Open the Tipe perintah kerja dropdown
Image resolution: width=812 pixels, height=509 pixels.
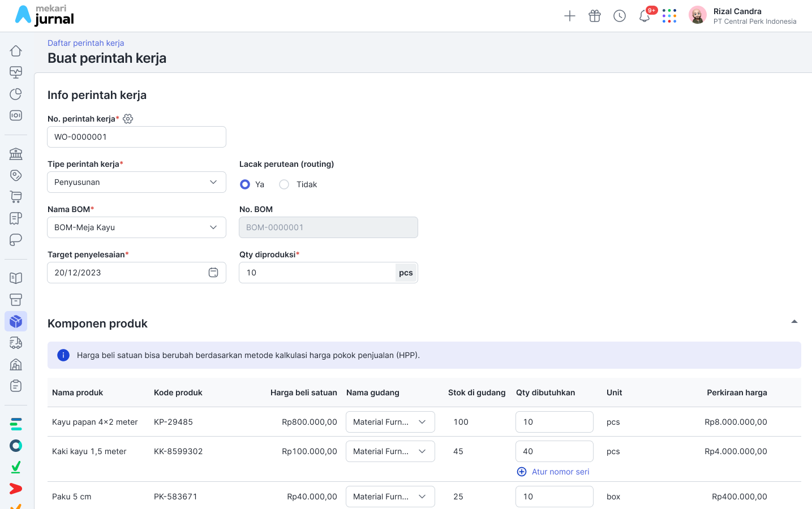coord(136,182)
